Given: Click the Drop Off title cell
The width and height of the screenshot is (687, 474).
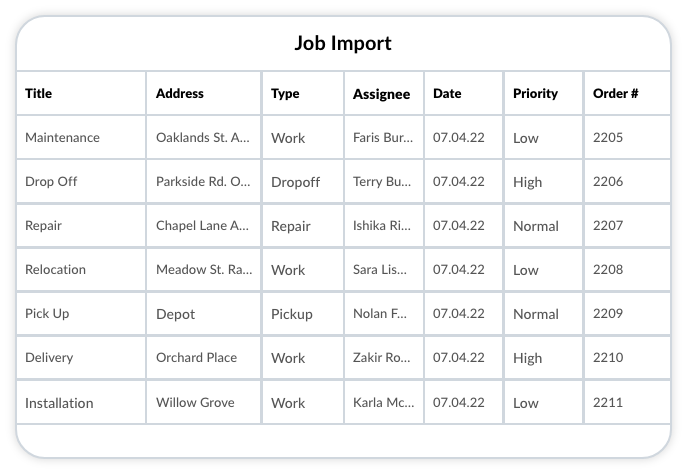Looking at the screenshot, I should pos(51,182).
